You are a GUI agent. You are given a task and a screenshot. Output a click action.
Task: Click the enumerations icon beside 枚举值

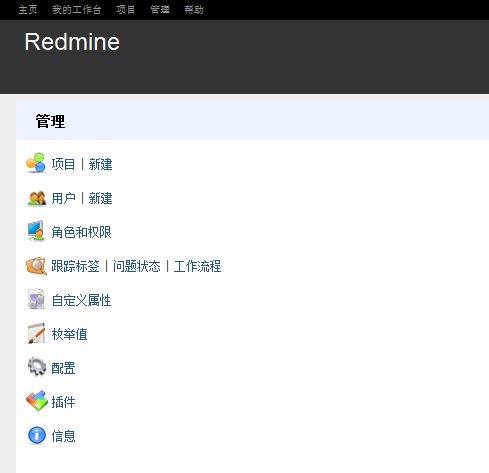36,333
